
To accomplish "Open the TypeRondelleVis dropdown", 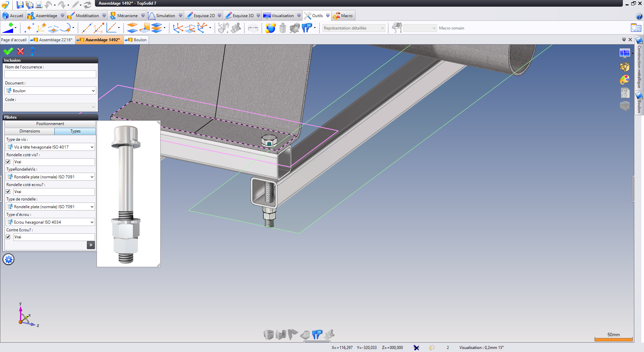I will (x=50, y=177).
